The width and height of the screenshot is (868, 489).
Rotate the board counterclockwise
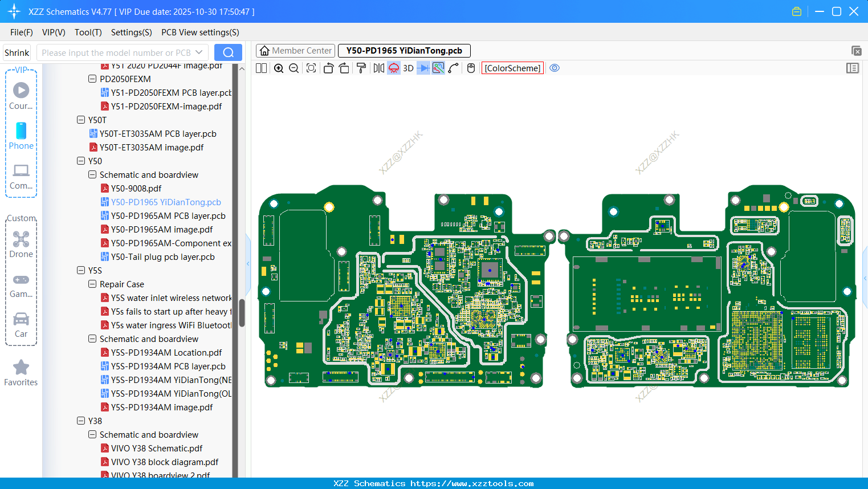click(x=328, y=68)
